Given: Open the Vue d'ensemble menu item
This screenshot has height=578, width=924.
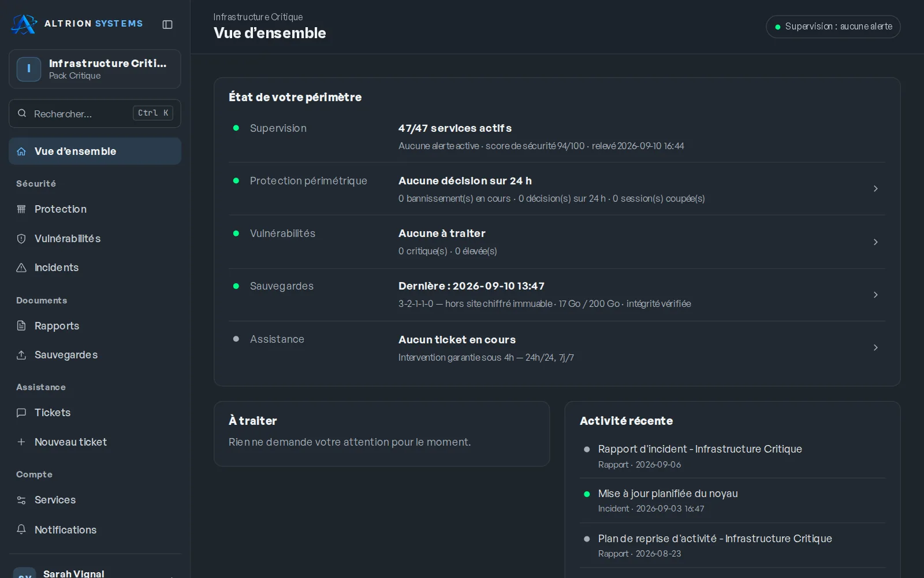Looking at the screenshot, I should click(x=95, y=151).
